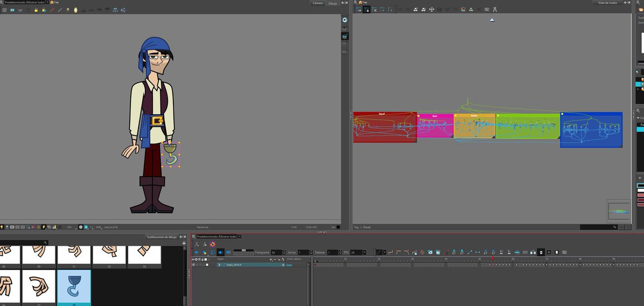Toggle visibility of the Derek_EP14-P timeline layer
The width and height of the screenshot is (644, 306).
pyautogui.click(x=194, y=265)
